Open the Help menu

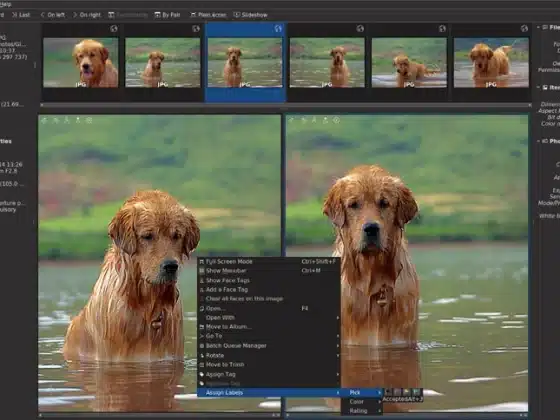coord(5,4)
